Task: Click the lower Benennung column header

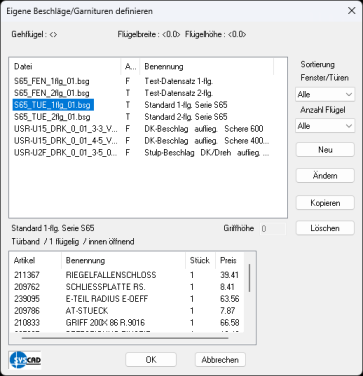Action: (123, 260)
